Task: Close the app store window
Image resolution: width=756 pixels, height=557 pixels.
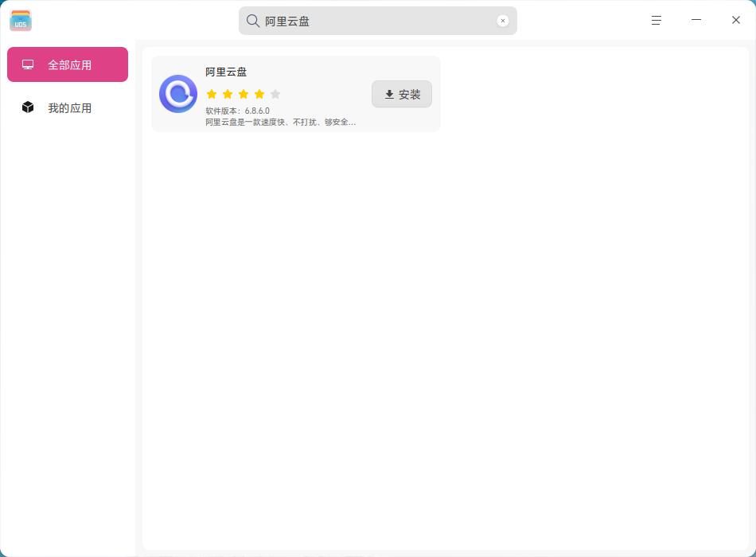Action: pyautogui.click(x=736, y=20)
